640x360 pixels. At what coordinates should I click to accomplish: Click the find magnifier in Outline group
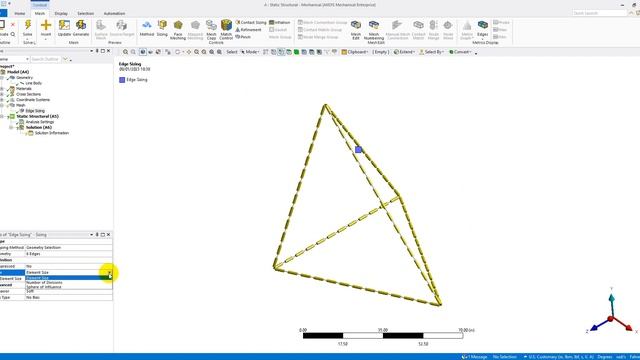click(x=13, y=34)
